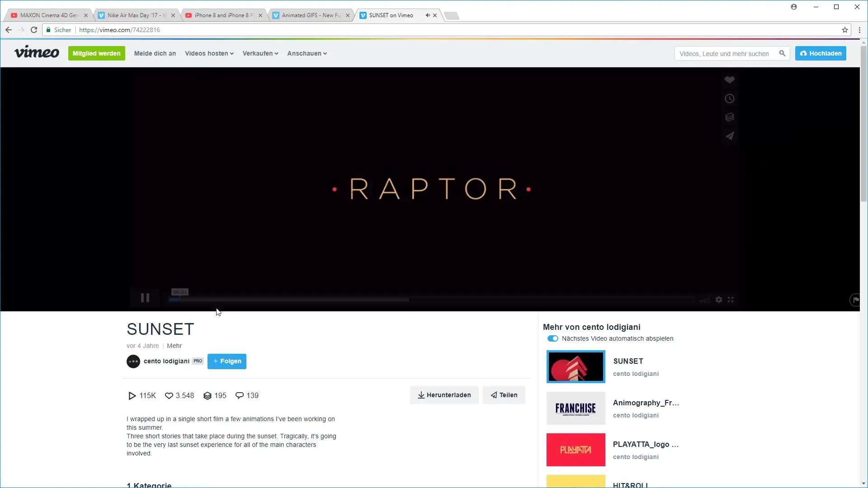Click scrollbar down arrow
Viewport: 868px width, 488px height.
click(863, 483)
